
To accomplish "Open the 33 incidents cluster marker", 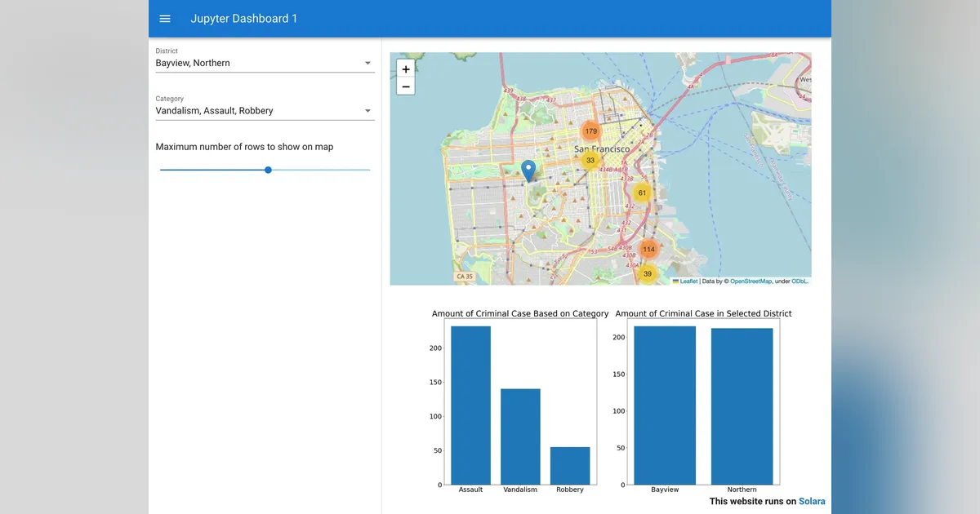I will click(590, 160).
